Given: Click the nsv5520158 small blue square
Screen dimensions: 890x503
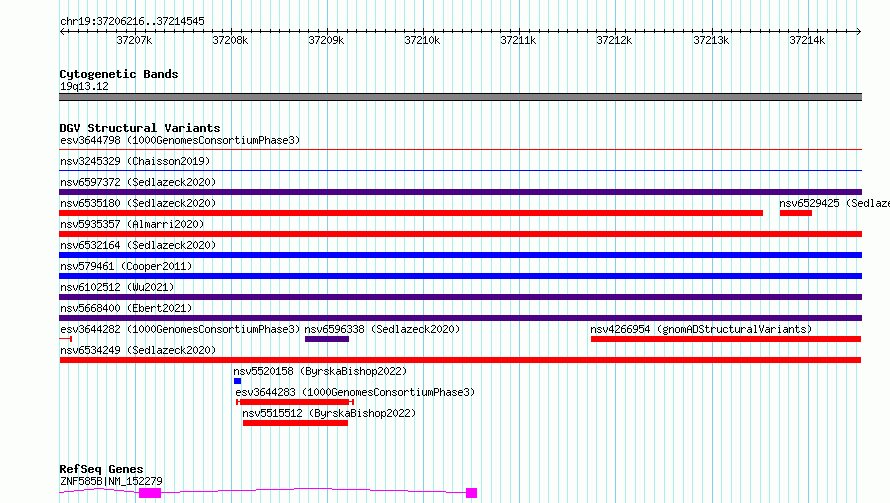Looking at the screenshot, I should point(237,381).
